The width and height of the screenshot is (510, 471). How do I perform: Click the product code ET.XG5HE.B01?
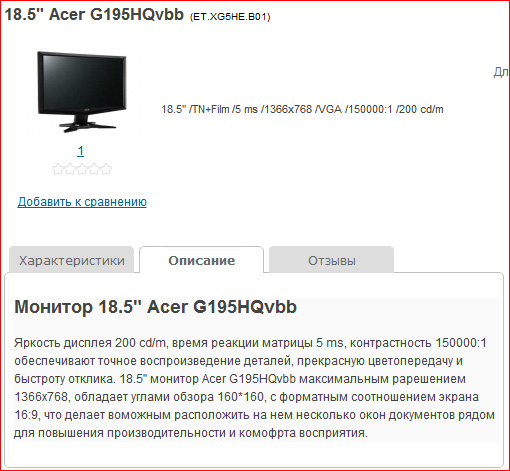[230, 17]
